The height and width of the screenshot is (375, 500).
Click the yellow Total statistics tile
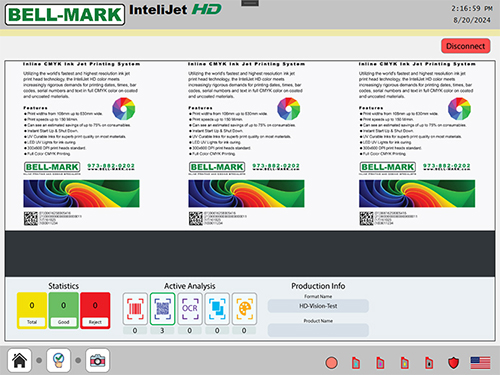point(32,310)
